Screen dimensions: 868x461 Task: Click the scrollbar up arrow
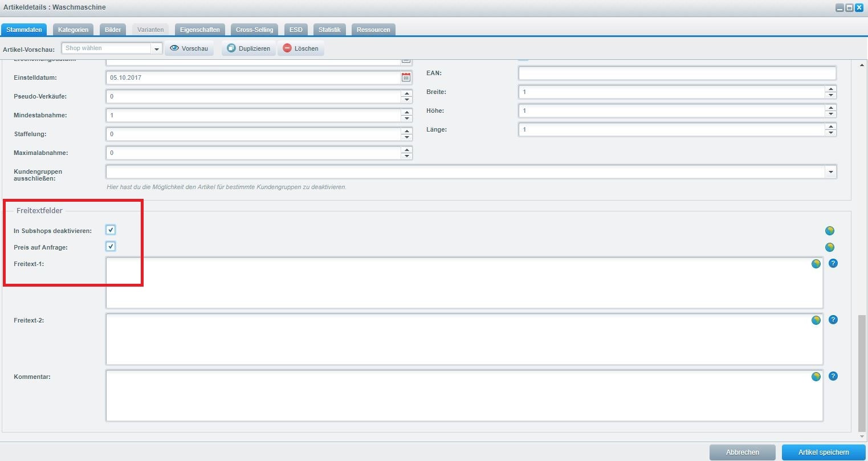point(862,66)
